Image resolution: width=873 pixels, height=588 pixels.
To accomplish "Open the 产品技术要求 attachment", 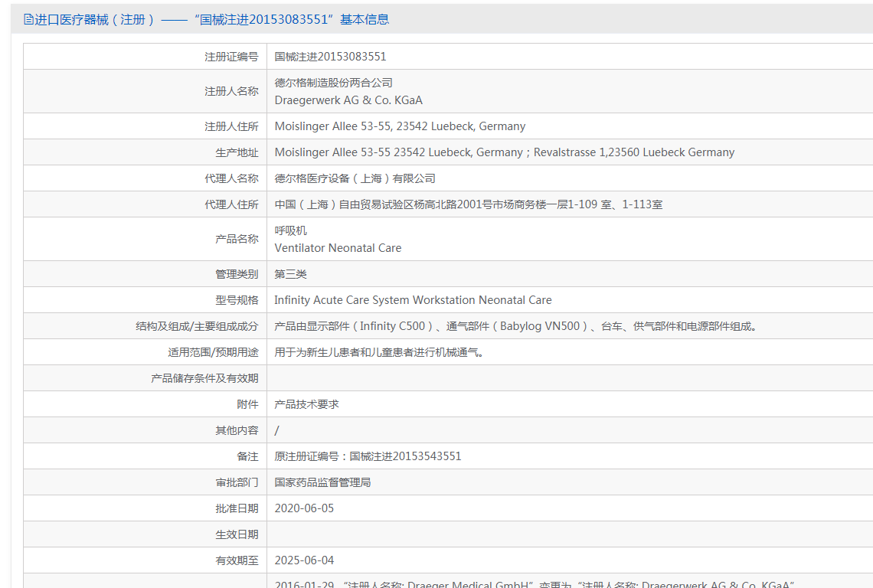I will click(306, 405).
